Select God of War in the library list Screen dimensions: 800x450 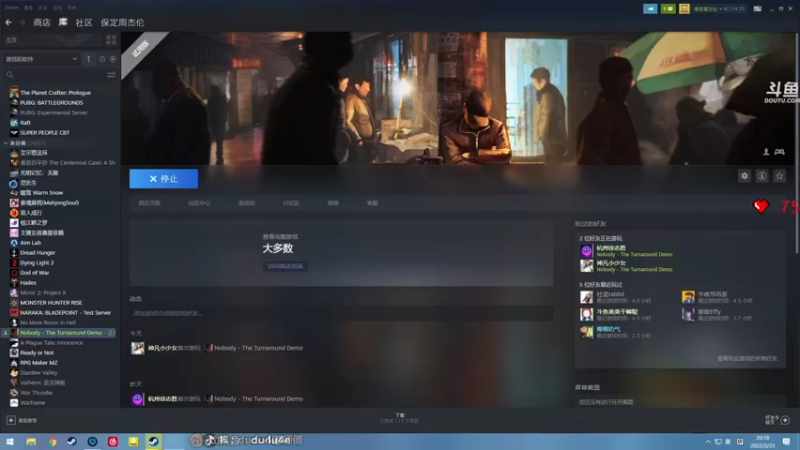[35, 273]
